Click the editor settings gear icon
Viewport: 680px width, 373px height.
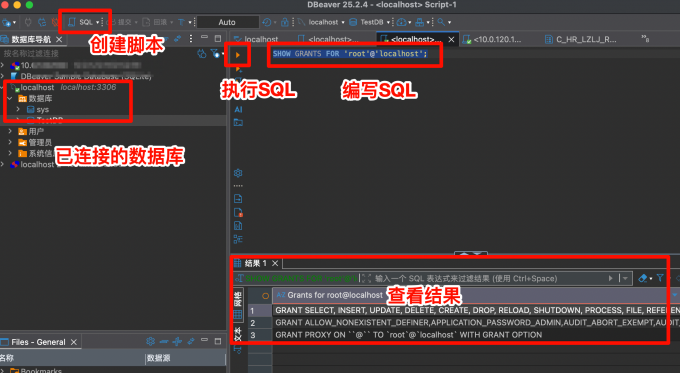[238, 173]
